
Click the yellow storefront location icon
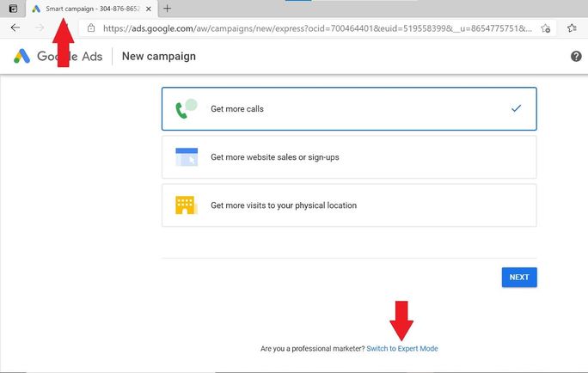point(187,205)
